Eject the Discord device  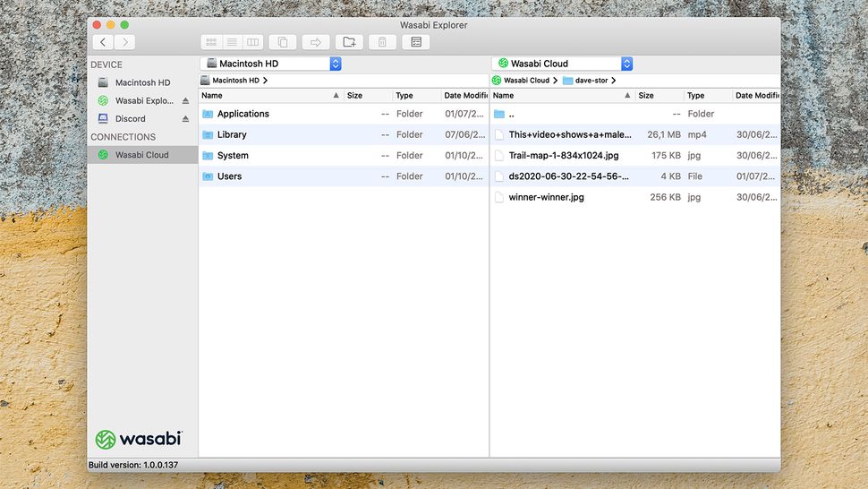pyautogui.click(x=185, y=118)
